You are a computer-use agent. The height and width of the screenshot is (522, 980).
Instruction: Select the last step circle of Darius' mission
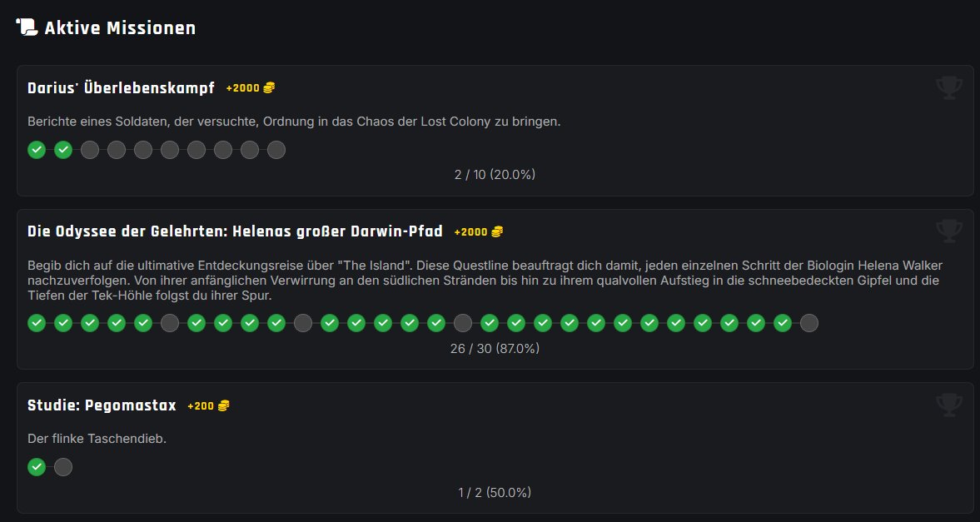[276, 150]
